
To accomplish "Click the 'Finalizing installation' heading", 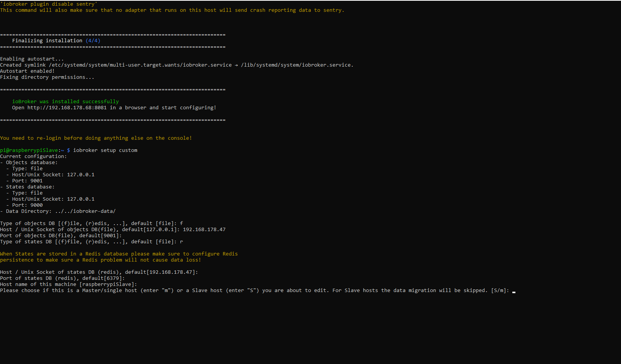I will (47, 41).
